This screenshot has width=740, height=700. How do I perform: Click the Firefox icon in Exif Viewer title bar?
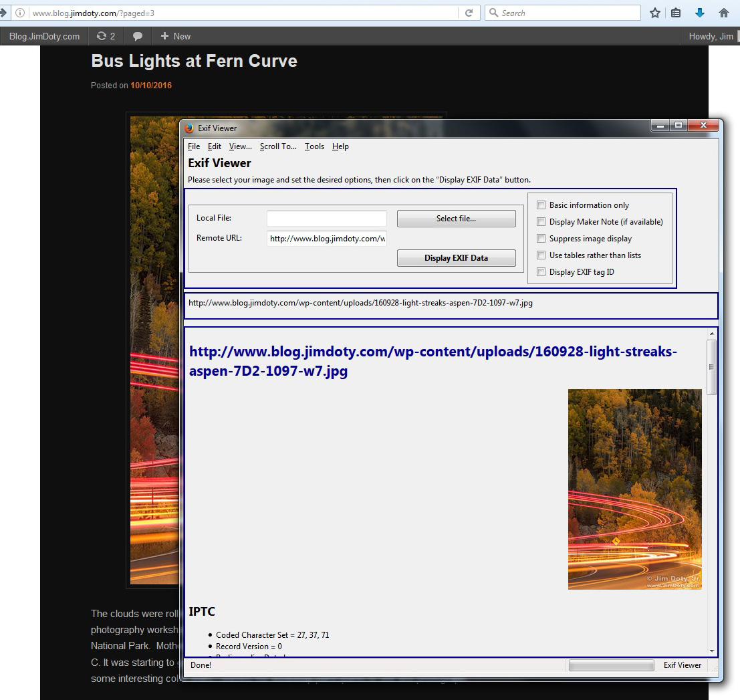coord(189,128)
